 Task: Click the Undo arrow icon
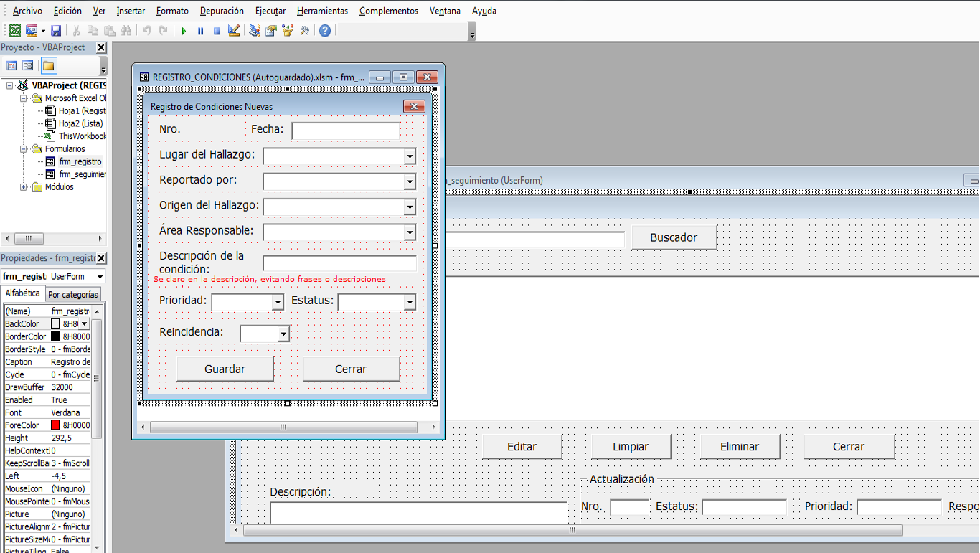146,31
